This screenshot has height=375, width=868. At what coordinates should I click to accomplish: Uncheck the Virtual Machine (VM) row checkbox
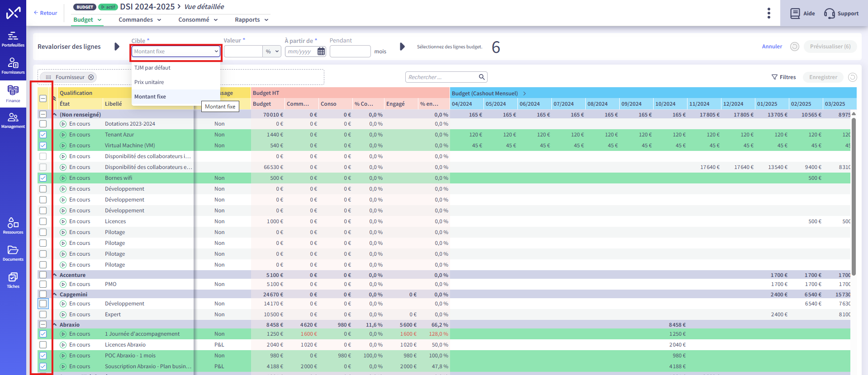pyautogui.click(x=43, y=145)
